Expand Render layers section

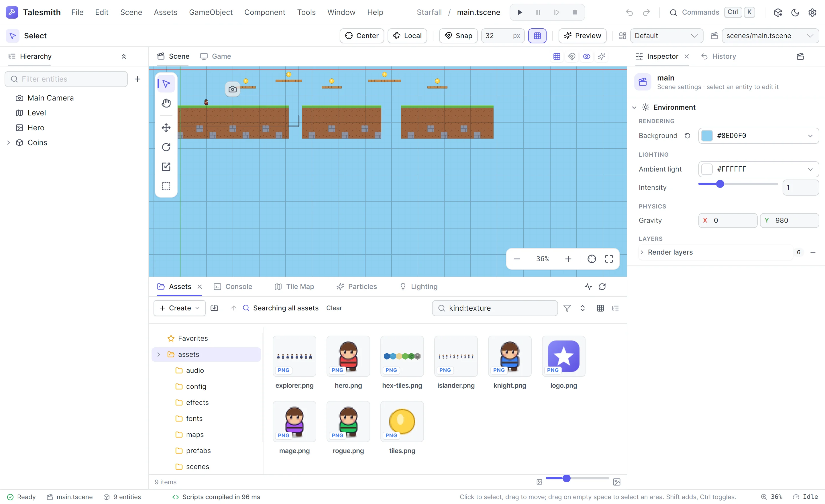tap(641, 252)
